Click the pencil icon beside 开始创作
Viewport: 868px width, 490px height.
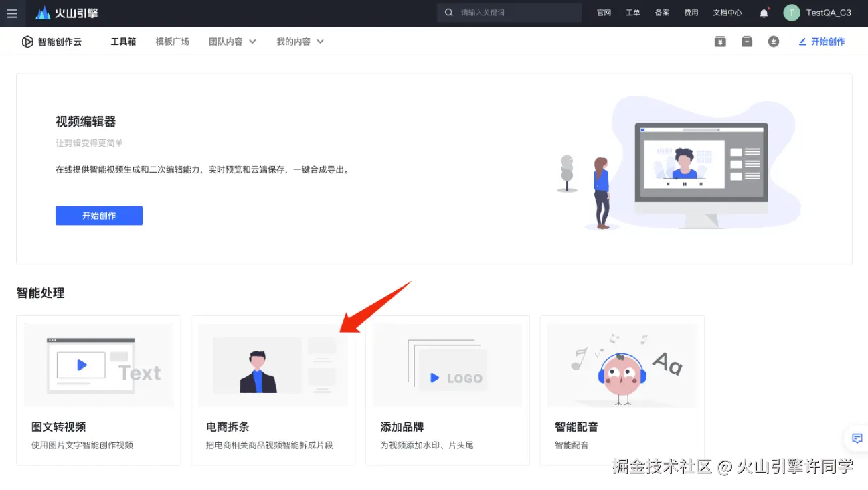(x=803, y=42)
